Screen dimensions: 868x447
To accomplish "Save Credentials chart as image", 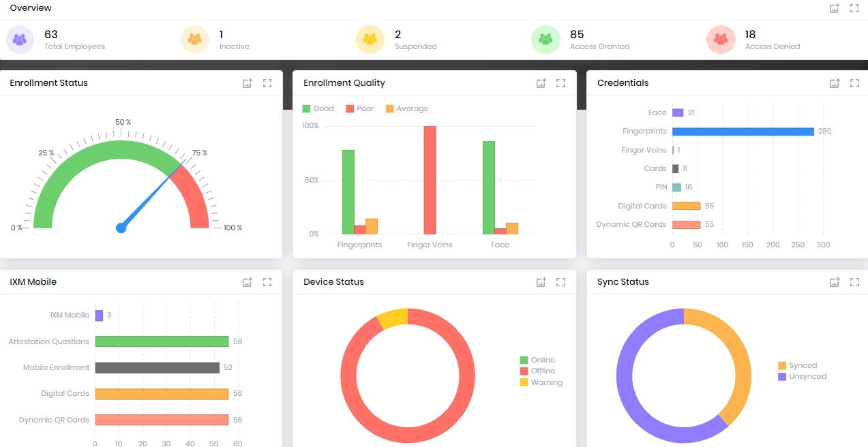I will coord(835,83).
